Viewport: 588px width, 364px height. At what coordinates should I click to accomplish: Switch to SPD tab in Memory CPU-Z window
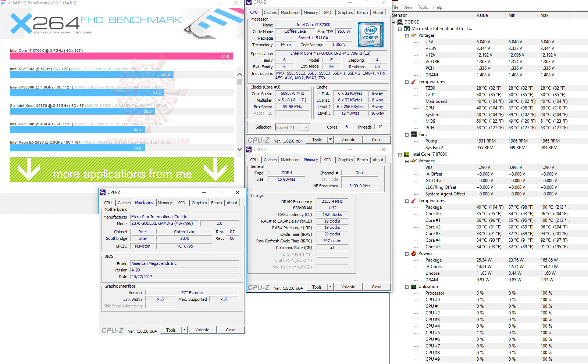coord(327,160)
